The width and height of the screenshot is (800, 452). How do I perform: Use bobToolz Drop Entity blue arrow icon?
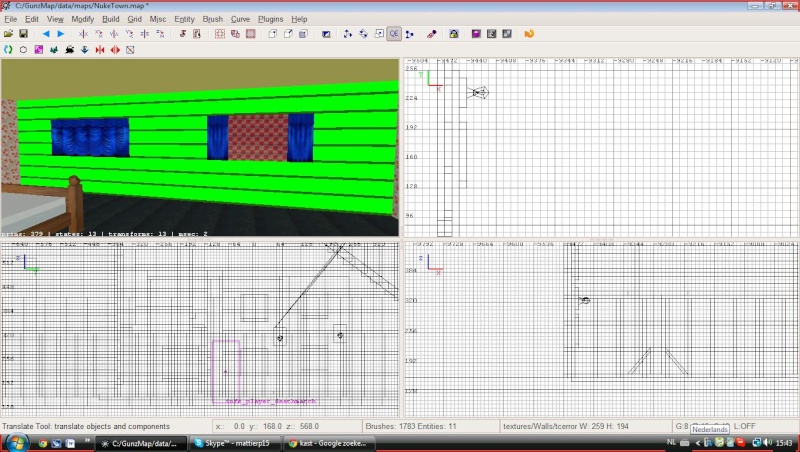85,49
